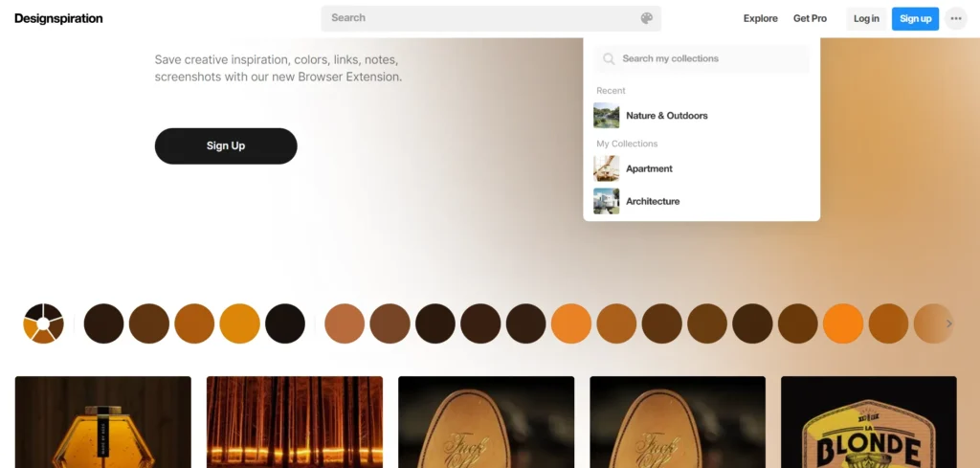This screenshot has height=468, width=980.
Task: Open the color palette picker in search bar
Action: pos(646,18)
